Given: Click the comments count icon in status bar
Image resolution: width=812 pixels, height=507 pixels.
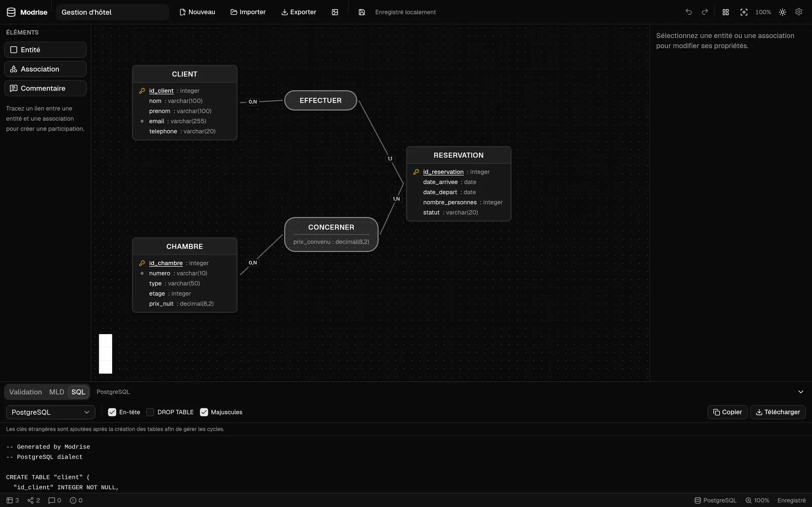Looking at the screenshot, I should 52,500.
